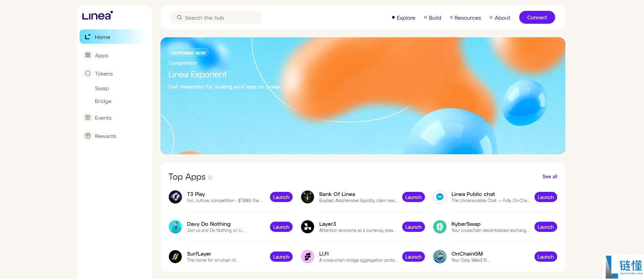This screenshot has width=644, height=279.
Task: Click the search magnifier icon
Action: (179, 17)
